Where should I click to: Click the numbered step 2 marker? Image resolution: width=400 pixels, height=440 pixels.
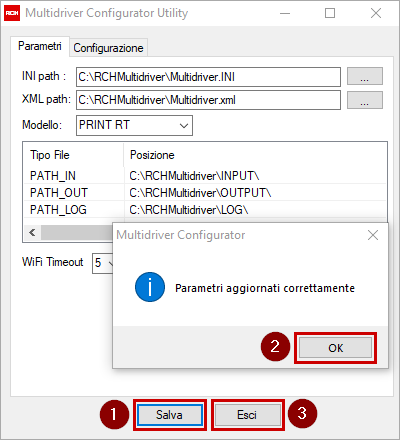[275, 346]
